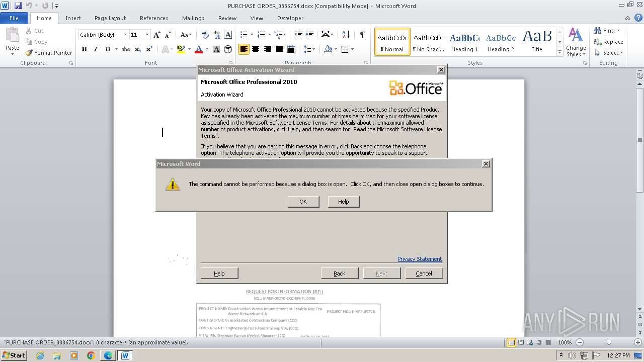Click Back in Activation Wizard
644x362 pixels.
coord(340,274)
